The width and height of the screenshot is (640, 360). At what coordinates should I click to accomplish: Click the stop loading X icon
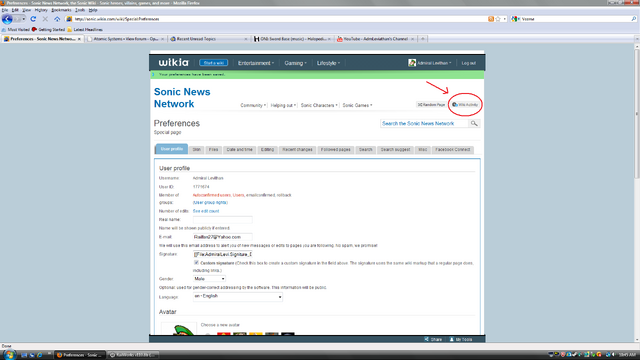point(45,19)
